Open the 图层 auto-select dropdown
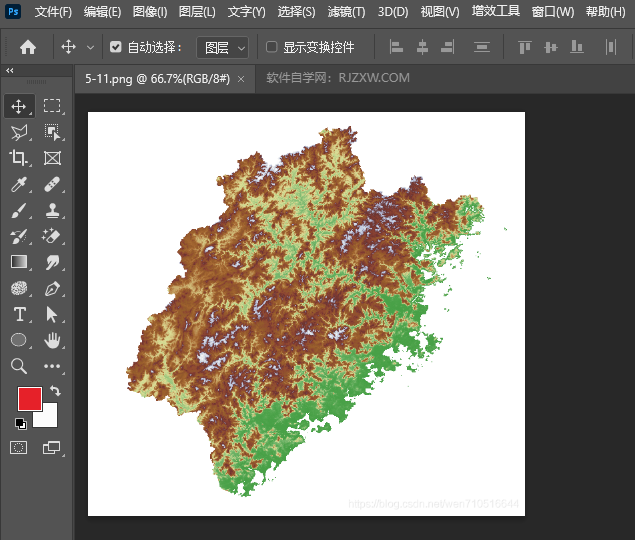The image size is (635, 540). (x=223, y=48)
